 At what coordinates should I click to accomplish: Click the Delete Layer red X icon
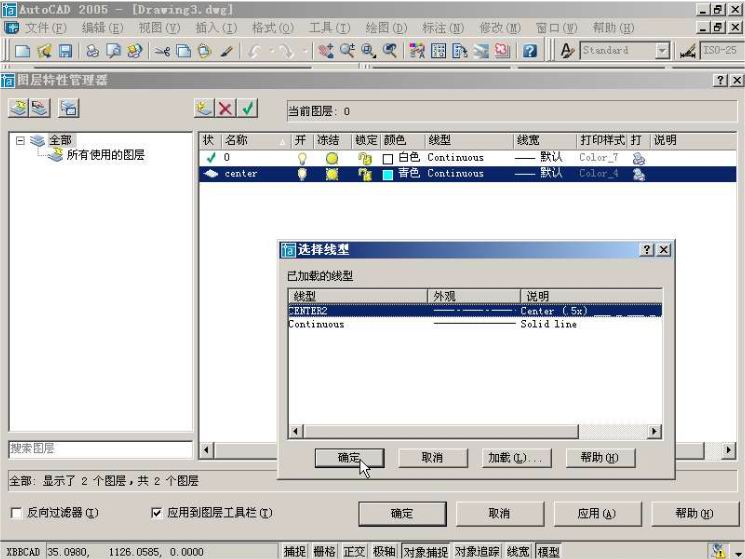point(226,108)
